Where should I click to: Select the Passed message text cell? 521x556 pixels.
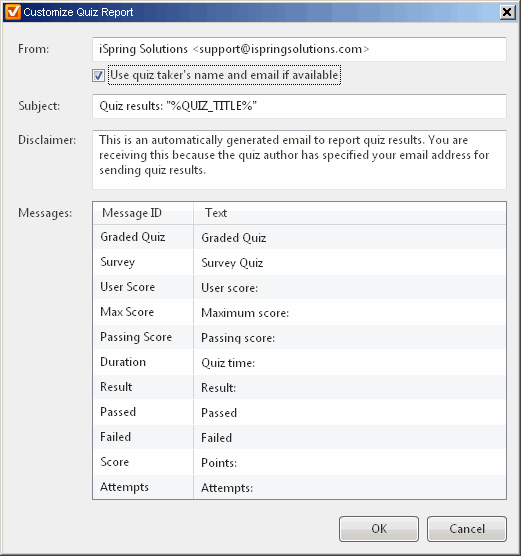click(x=350, y=412)
